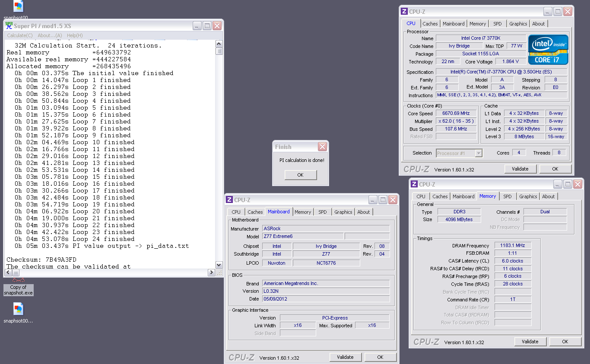590x364 pixels.
Task: Open the Processor #1 selection dropdown
Action: (459, 153)
